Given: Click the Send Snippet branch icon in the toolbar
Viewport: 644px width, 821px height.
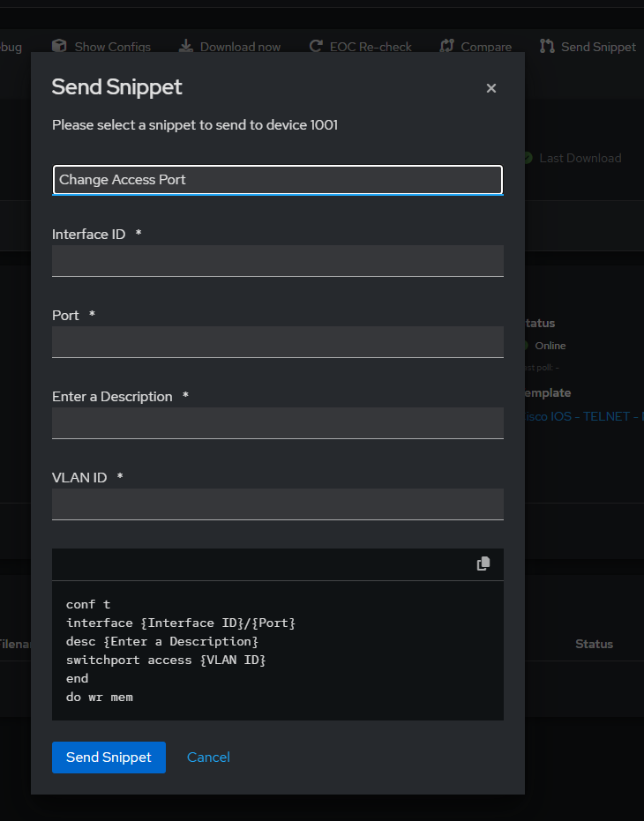Looking at the screenshot, I should [x=547, y=46].
